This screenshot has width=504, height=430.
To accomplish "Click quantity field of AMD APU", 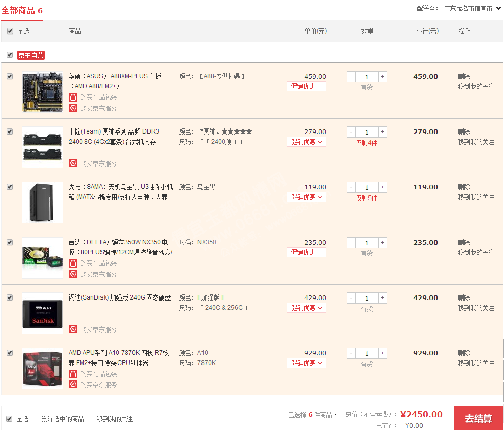I will pos(367,353).
